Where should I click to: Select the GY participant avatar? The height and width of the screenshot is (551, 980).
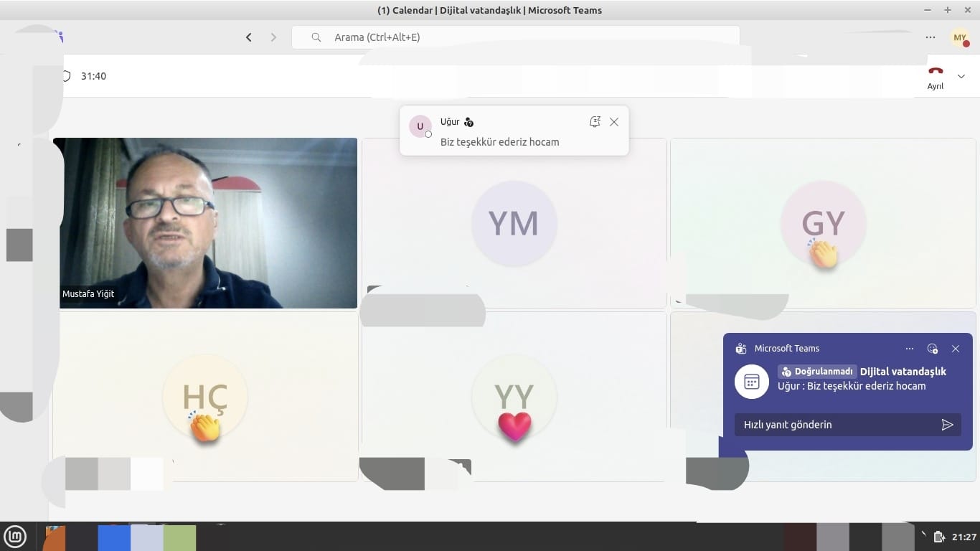823,223
